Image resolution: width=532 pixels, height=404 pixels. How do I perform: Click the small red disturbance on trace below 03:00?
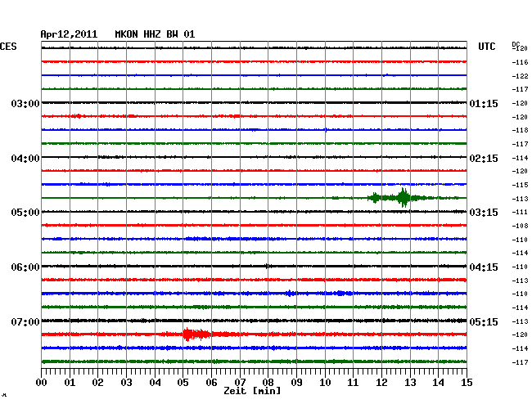tap(78, 116)
